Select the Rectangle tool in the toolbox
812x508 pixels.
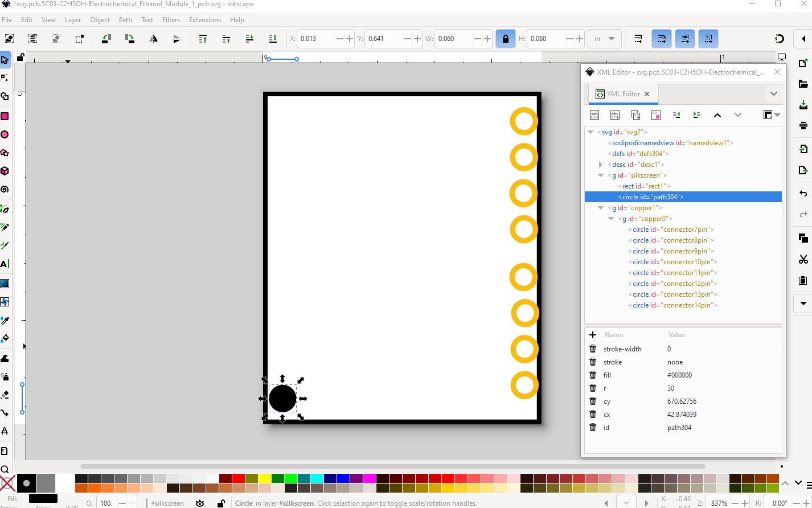click(x=5, y=116)
